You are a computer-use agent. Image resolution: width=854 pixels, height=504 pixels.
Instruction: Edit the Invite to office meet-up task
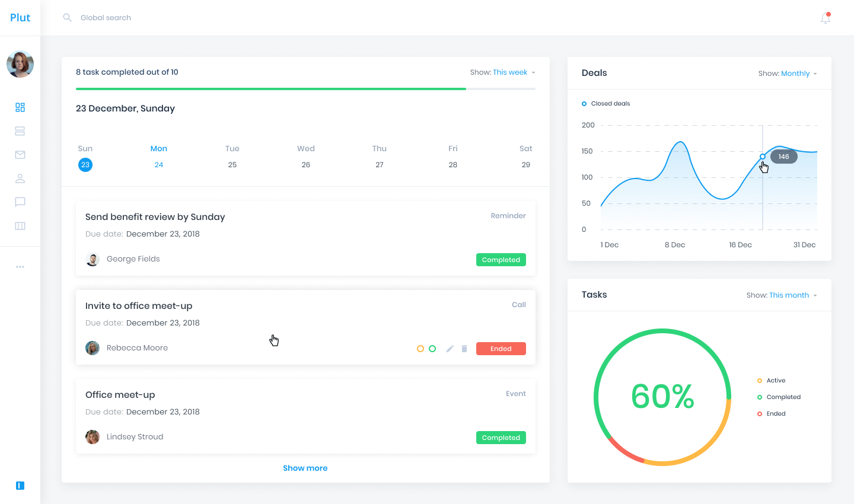[450, 349]
